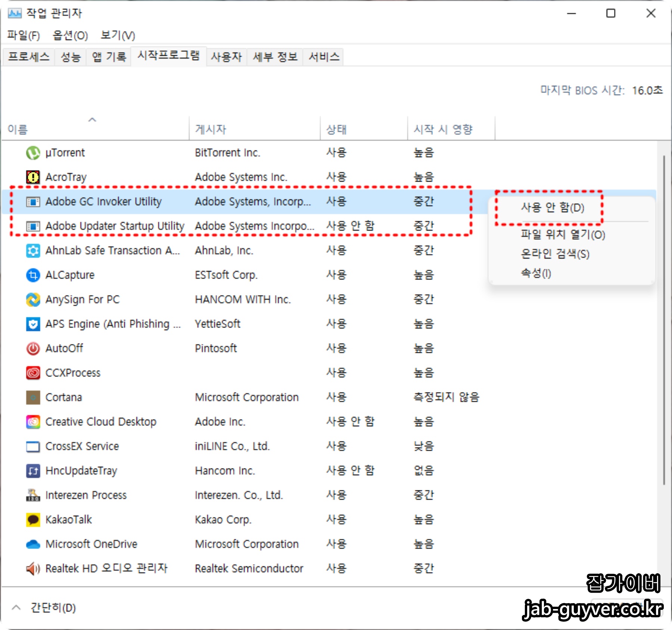Viewport: 672px width, 630px height.
Task: Select the 'YettieSoft' publisher cell
Action: 218,324
